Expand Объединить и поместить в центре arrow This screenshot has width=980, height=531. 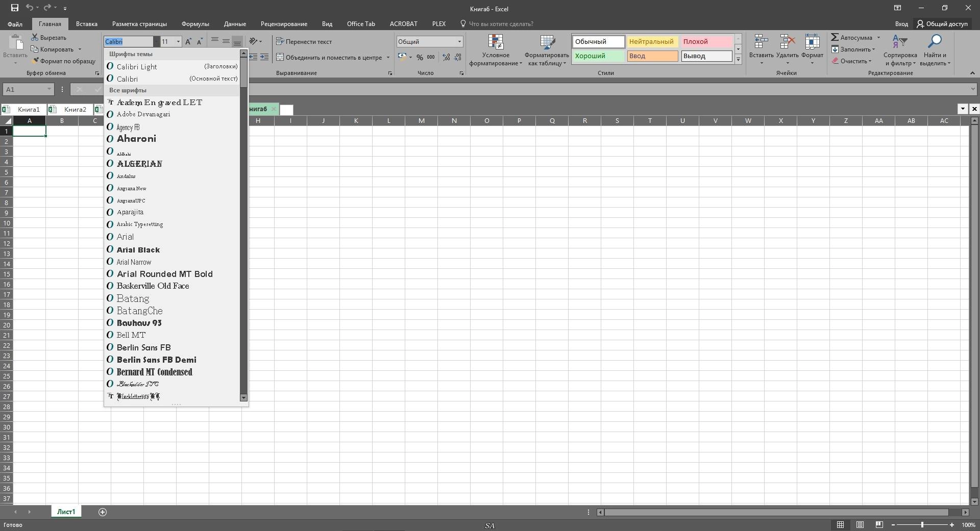[x=388, y=57]
